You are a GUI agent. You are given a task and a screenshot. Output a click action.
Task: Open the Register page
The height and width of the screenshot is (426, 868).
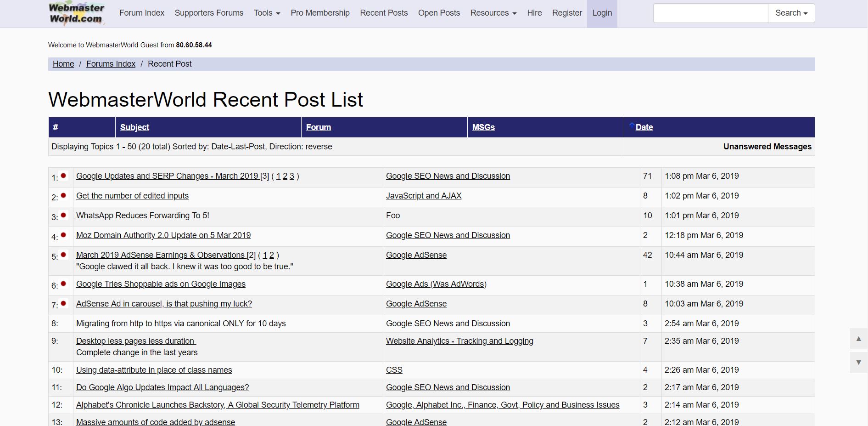pos(567,13)
